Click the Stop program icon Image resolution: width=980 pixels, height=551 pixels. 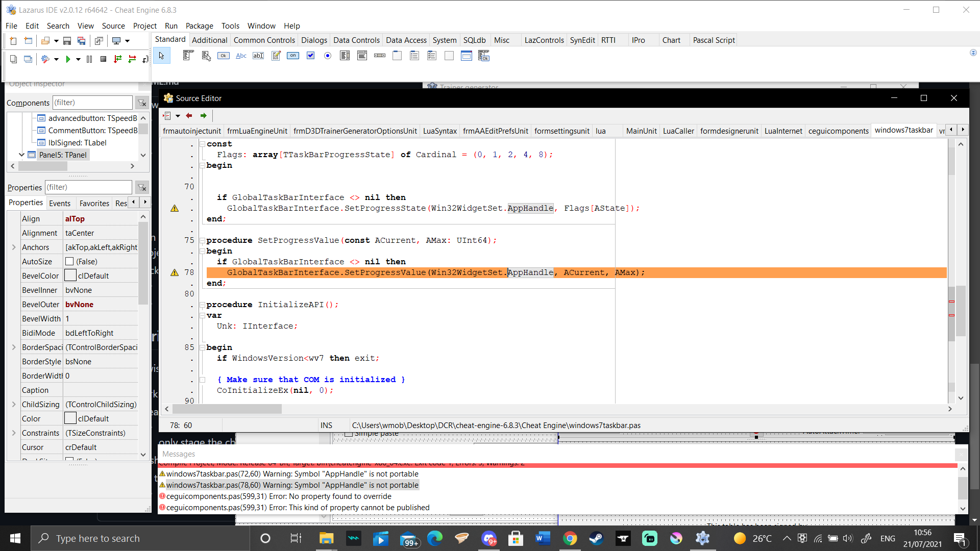(x=103, y=59)
